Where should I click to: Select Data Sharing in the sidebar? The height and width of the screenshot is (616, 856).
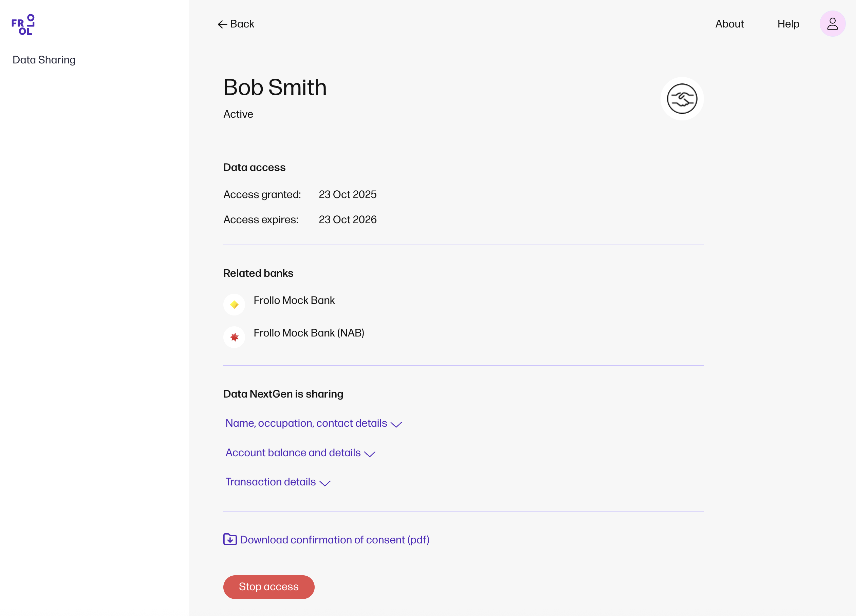[44, 60]
